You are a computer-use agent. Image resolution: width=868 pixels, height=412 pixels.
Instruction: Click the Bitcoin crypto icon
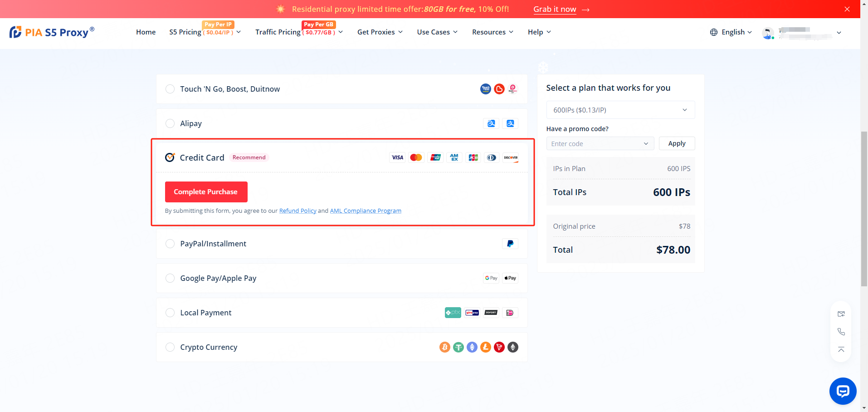(x=444, y=347)
